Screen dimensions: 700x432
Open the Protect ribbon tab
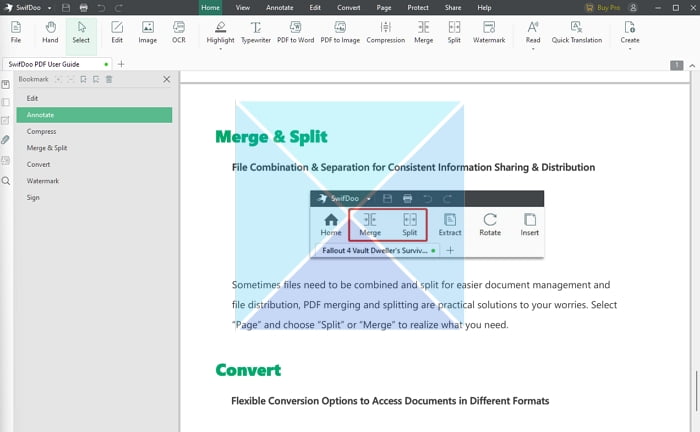[x=418, y=8]
